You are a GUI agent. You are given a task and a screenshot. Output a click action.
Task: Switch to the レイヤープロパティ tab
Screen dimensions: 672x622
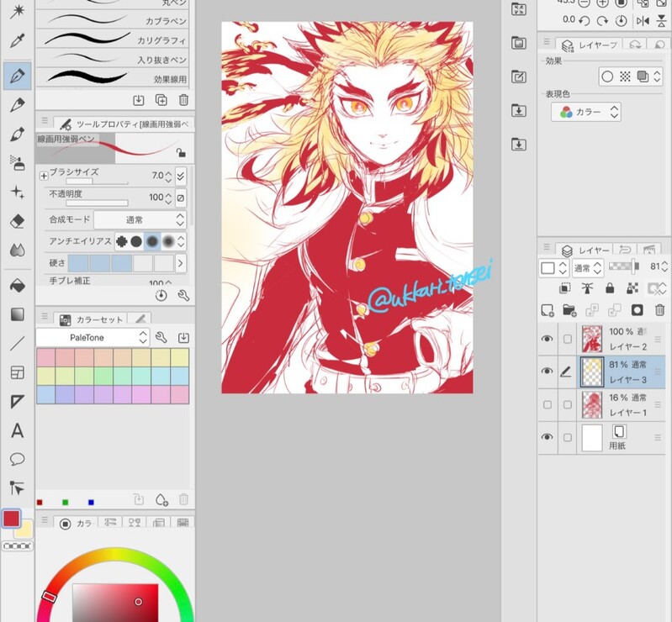(x=588, y=45)
